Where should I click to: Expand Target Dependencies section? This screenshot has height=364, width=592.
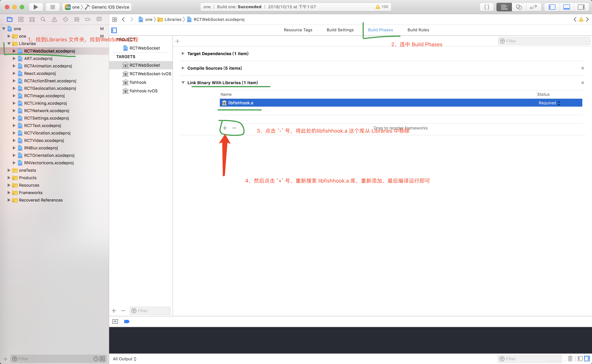coord(183,53)
